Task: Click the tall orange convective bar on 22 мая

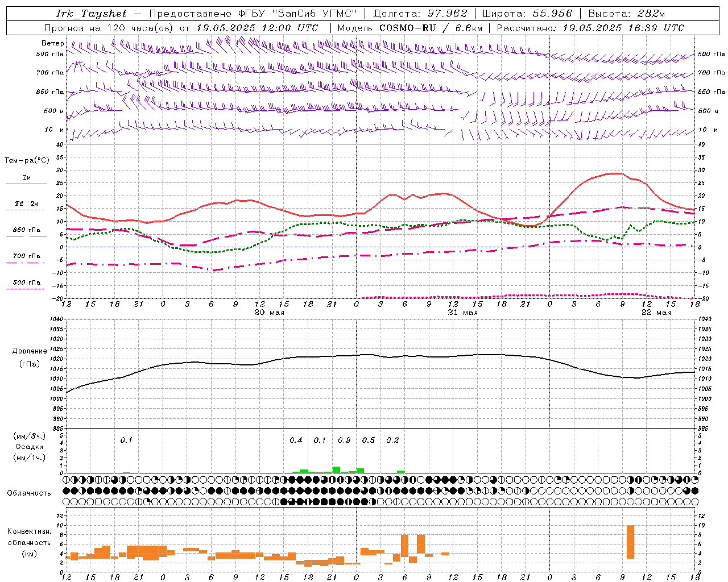Action: coord(630,542)
